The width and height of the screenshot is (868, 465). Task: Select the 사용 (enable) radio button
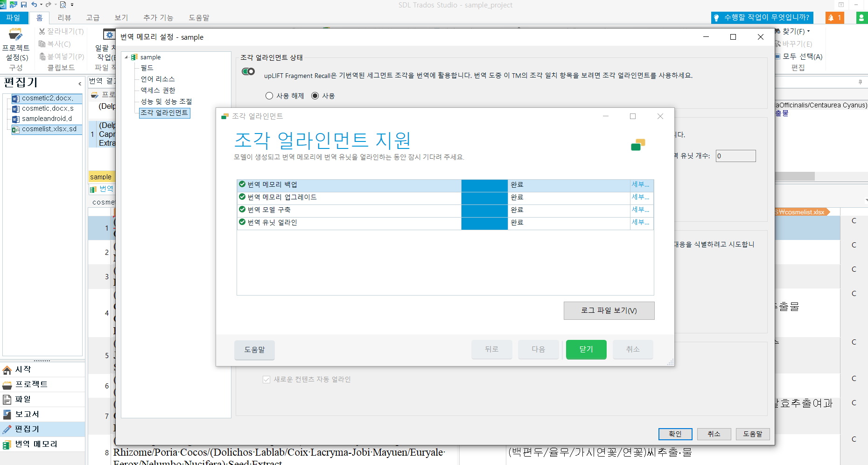pyautogui.click(x=315, y=96)
